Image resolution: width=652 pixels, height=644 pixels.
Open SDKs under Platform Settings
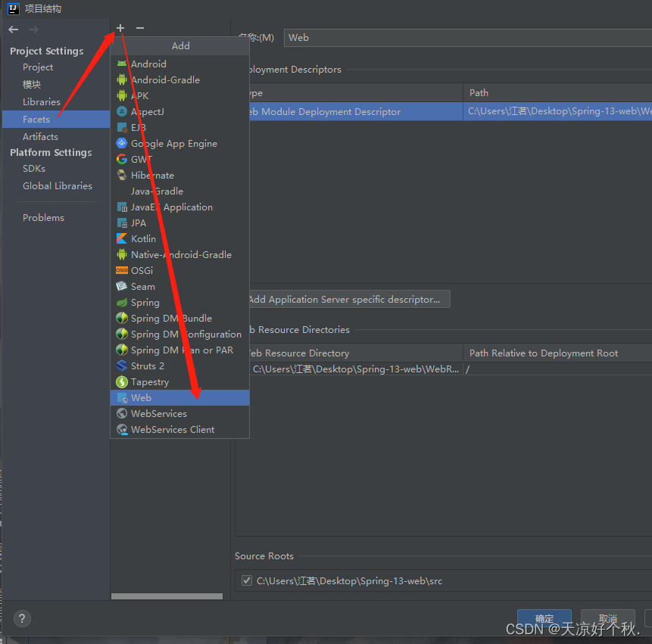click(x=34, y=168)
